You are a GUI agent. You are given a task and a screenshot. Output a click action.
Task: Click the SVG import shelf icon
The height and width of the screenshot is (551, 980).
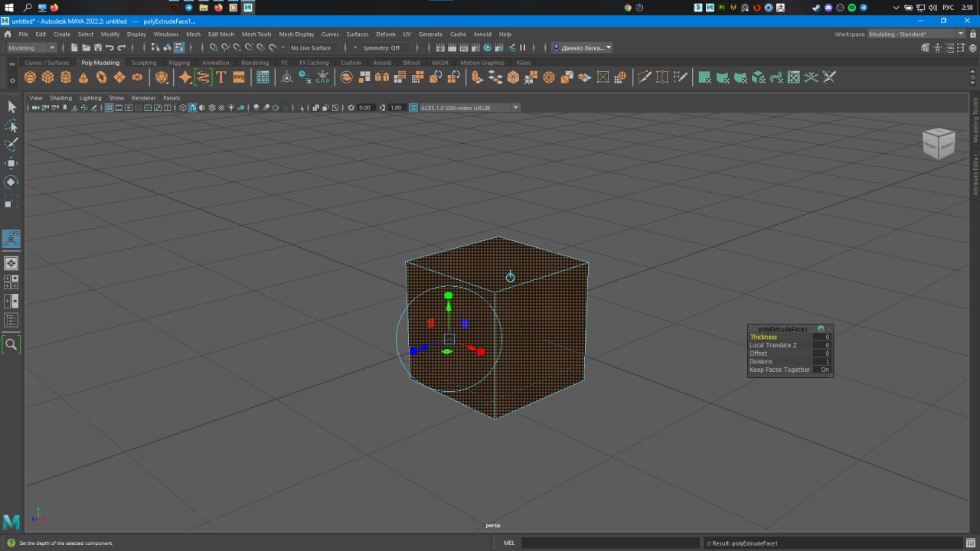[239, 77]
